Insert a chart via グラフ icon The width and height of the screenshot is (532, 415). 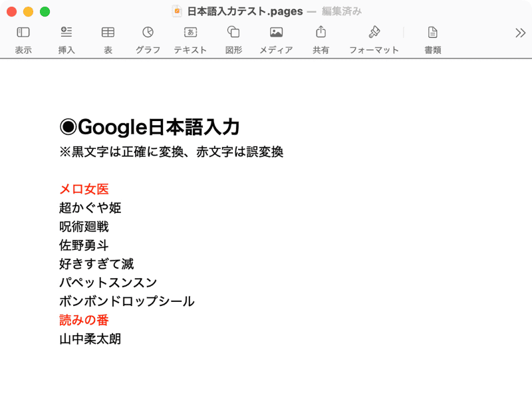pyautogui.click(x=148, y=32)
